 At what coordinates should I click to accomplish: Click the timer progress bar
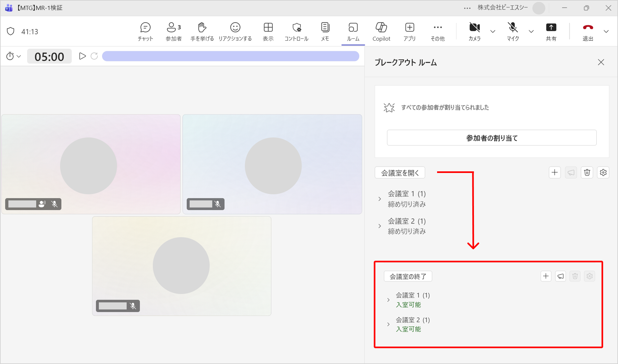pos(230,56)
